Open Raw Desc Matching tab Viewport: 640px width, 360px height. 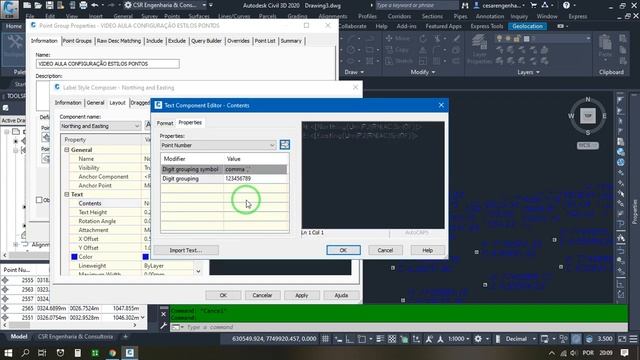pos(119,41)
